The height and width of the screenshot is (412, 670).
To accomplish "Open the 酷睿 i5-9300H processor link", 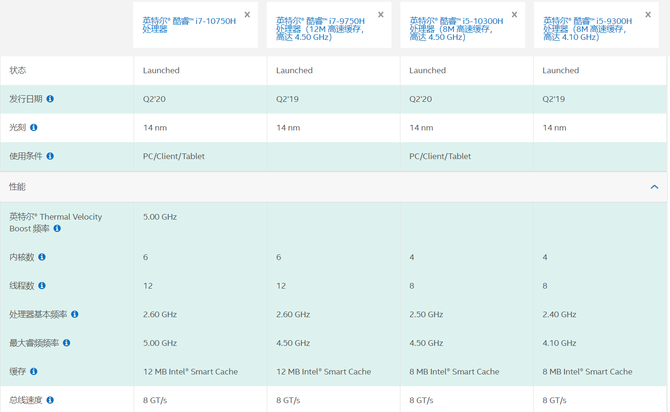I will [588, 29].
